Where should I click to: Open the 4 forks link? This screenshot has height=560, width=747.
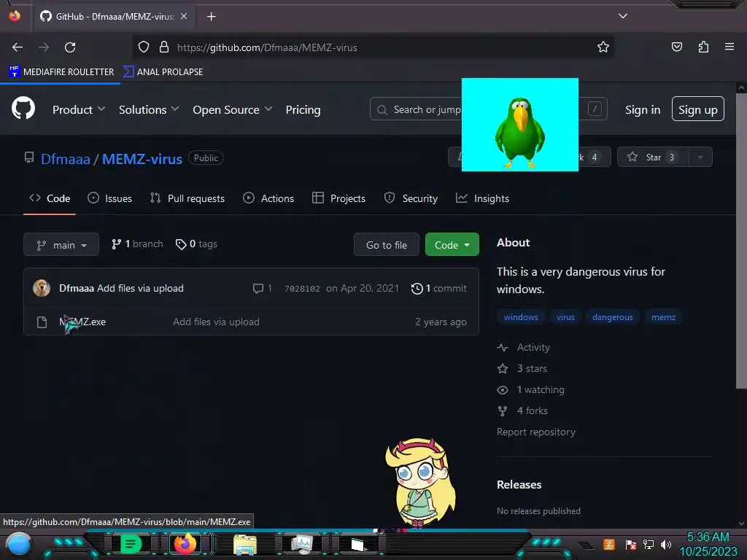point(522,411)
